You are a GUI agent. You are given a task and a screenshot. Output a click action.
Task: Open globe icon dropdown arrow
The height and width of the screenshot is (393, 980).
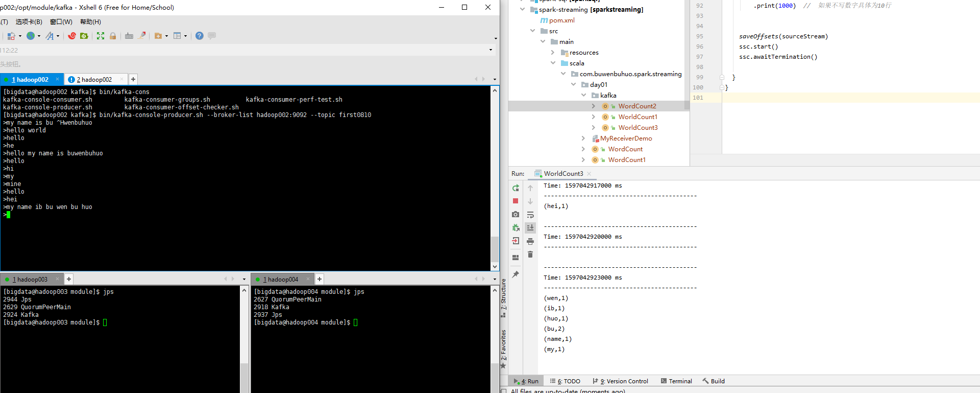39,36
